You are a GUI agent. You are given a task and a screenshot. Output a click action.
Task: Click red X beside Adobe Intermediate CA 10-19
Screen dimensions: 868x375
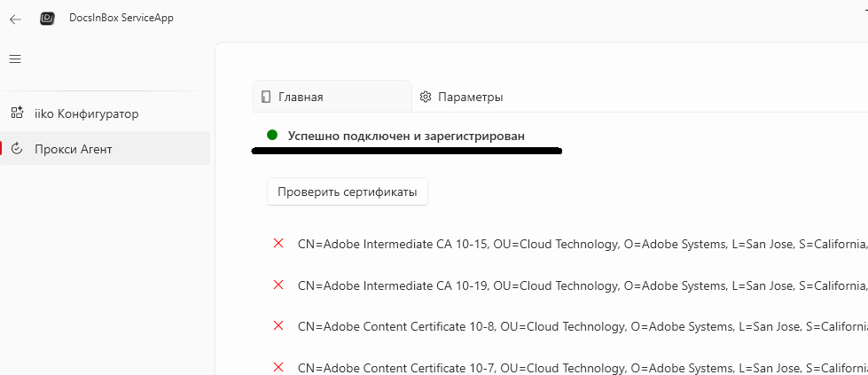click(278, 285)
